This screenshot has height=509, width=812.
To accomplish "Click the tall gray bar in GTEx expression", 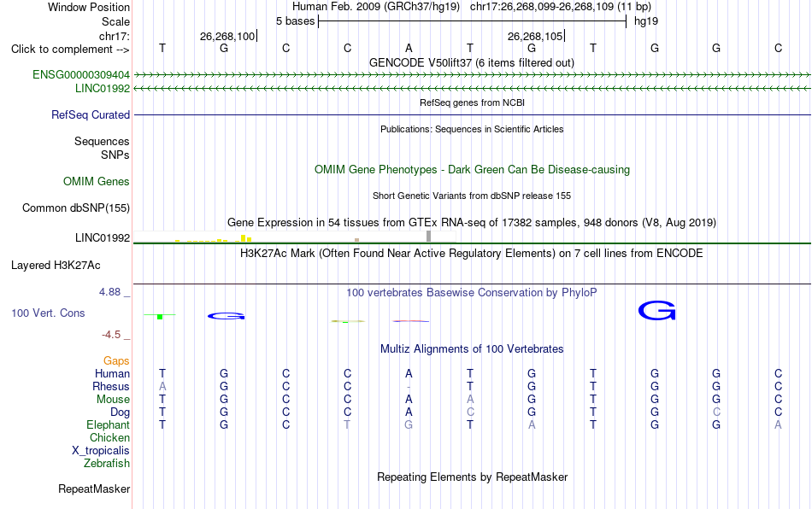I will (x=428, y=237).
